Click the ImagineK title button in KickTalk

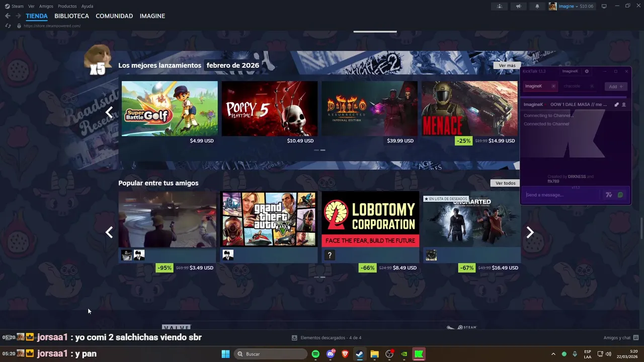click(570, 71)
